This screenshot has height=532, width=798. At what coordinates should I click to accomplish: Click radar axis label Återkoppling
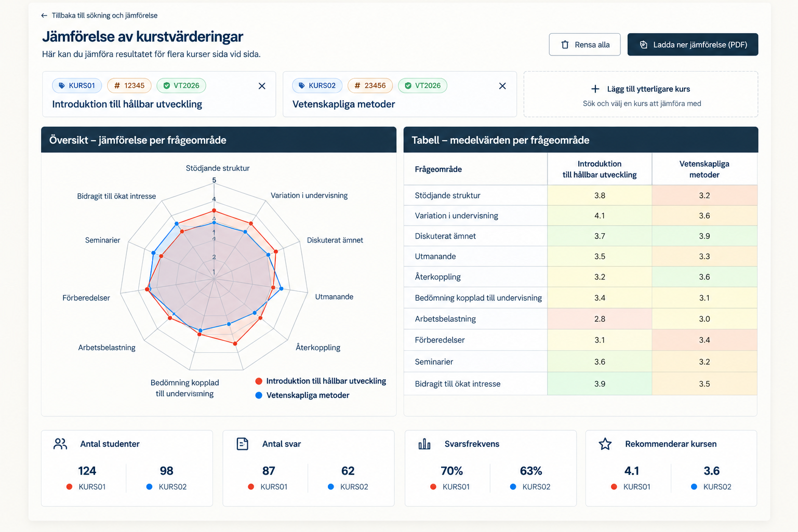[318, 348]
